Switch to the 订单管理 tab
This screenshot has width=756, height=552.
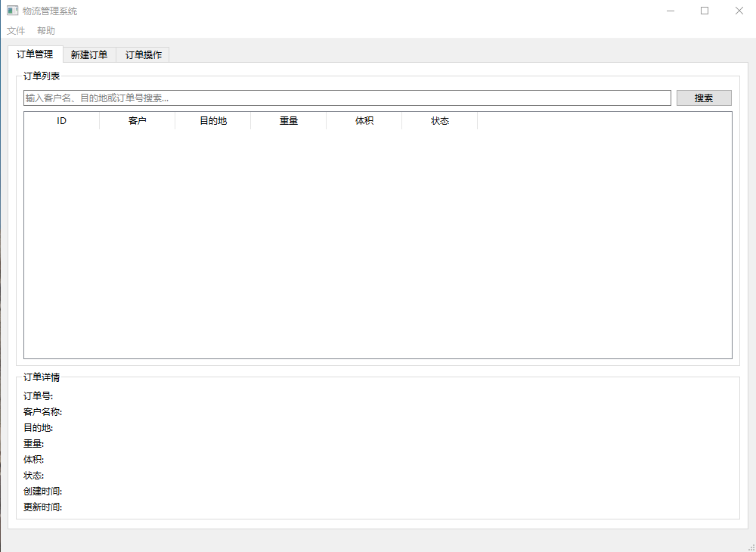point(35,54)
